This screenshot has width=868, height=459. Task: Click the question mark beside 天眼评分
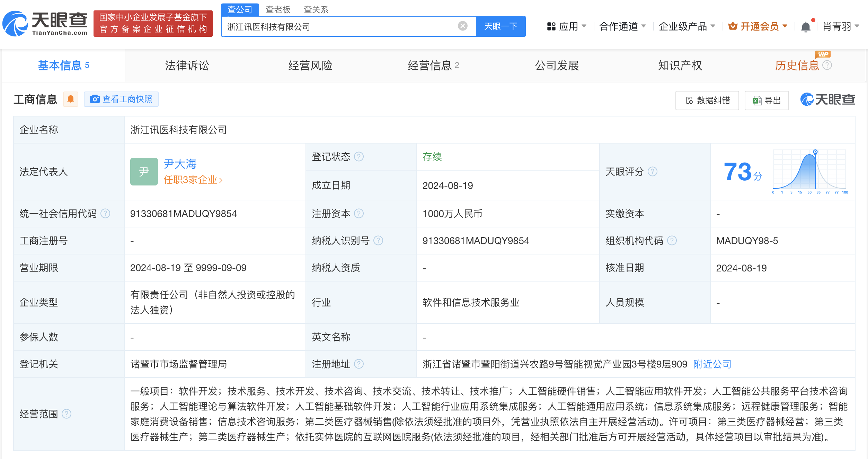click(653, 172)
